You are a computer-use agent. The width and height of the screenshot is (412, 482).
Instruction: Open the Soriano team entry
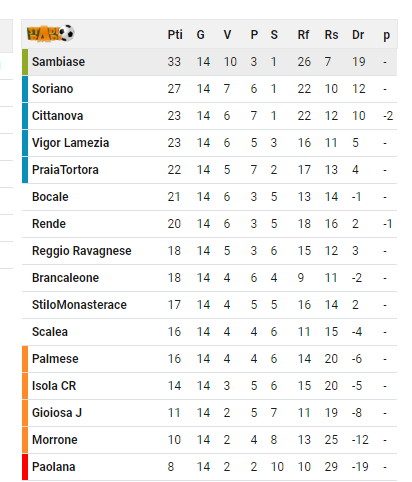click(209, 89)
